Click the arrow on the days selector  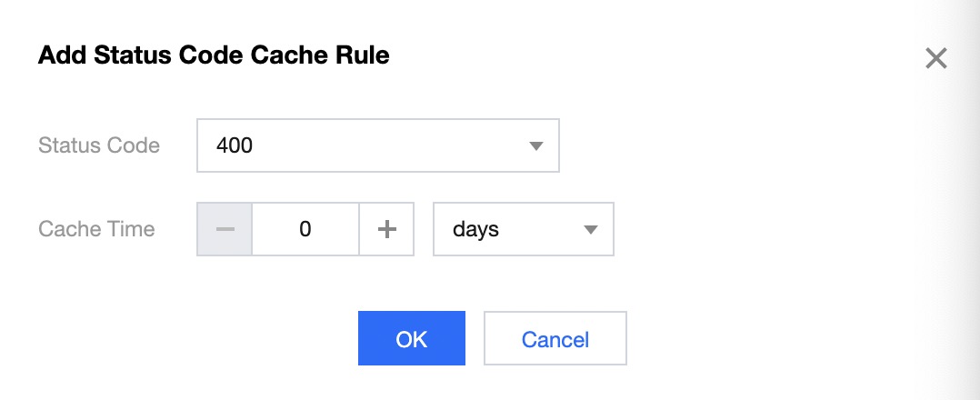click(x=590, y=229)
